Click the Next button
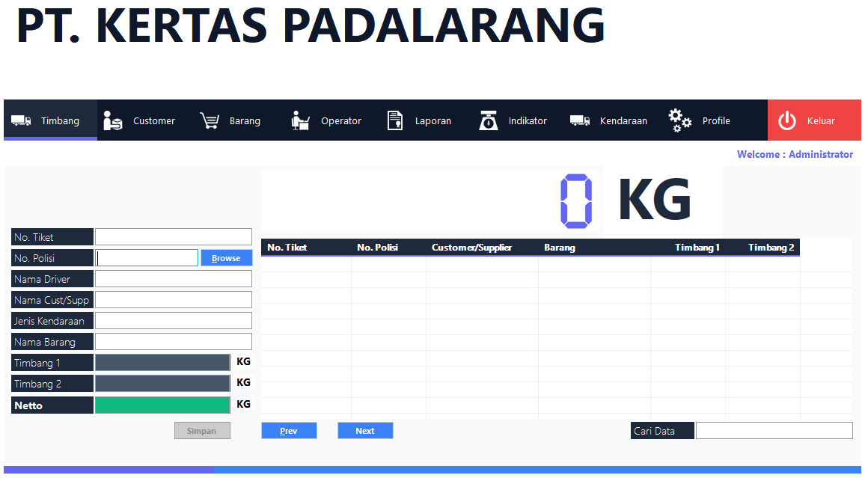 click(x=365, y=430)
